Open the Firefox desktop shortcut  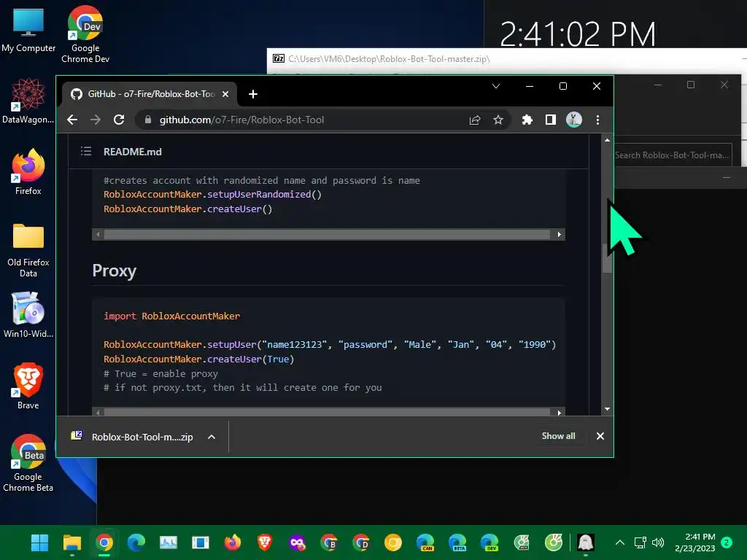pos(28,172)
